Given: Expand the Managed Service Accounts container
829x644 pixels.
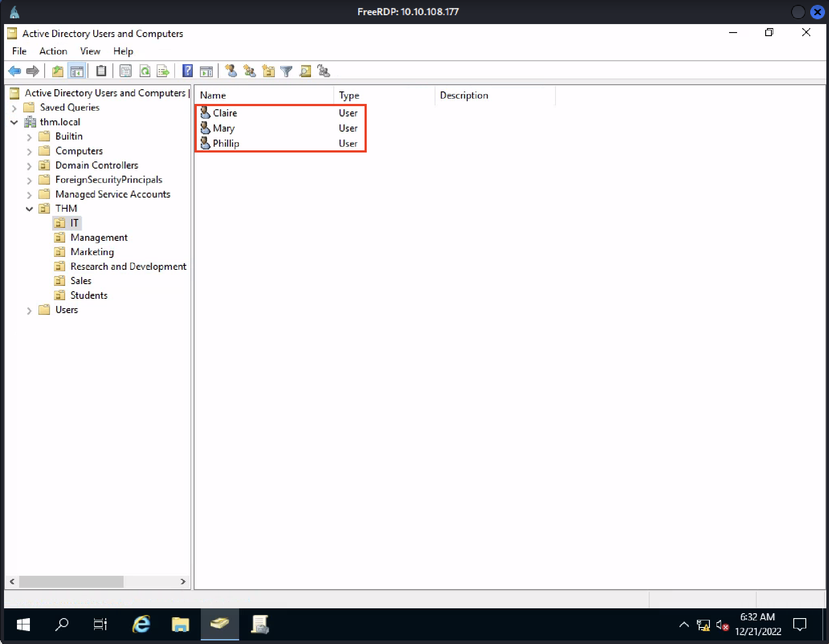Looking at the screenshot, I should pos(29,195).
